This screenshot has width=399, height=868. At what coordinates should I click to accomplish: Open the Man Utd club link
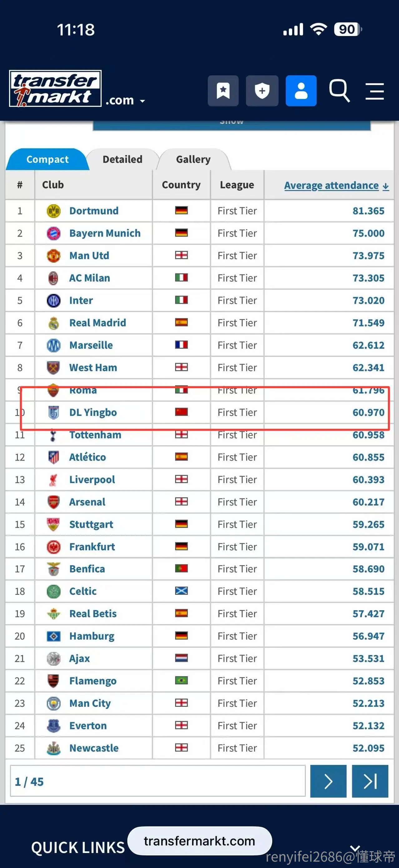[x=89, y=255]
